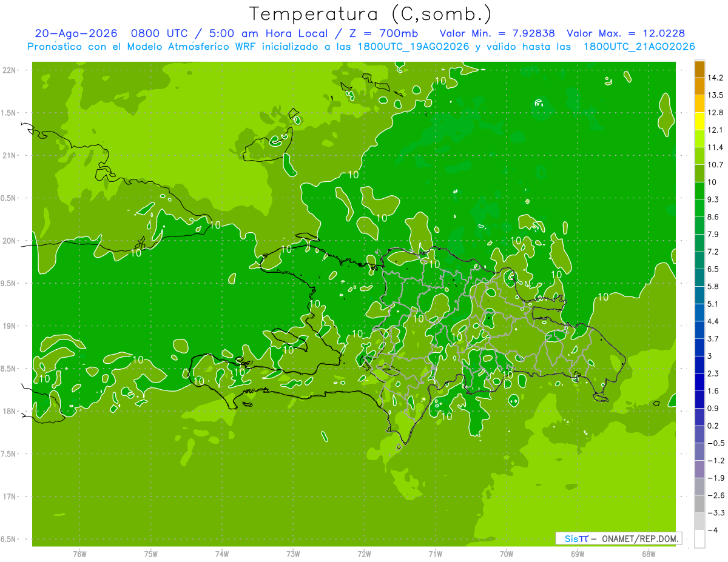The width and height of the screenshot is (728, 562).
Task: Click the orange swatch above 14.2 on the colorbar
Action: [699, 69]
